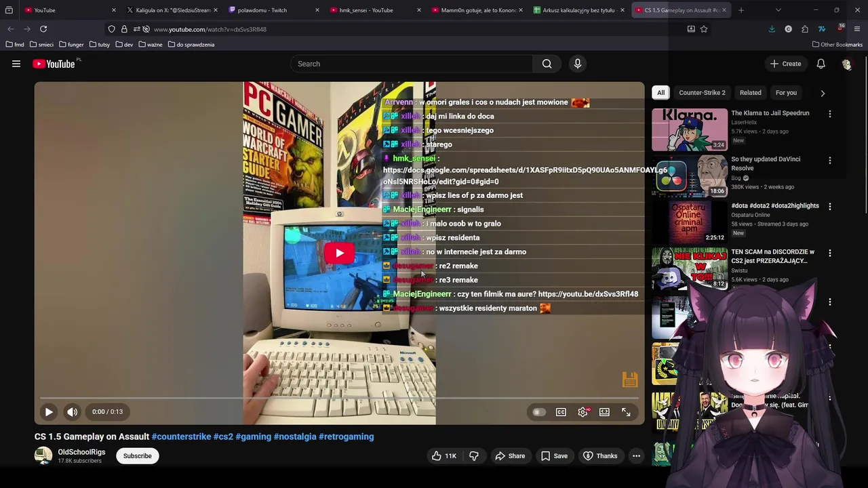Save the video to a playlist
This screenshot has width=868, height=488.
554,456
